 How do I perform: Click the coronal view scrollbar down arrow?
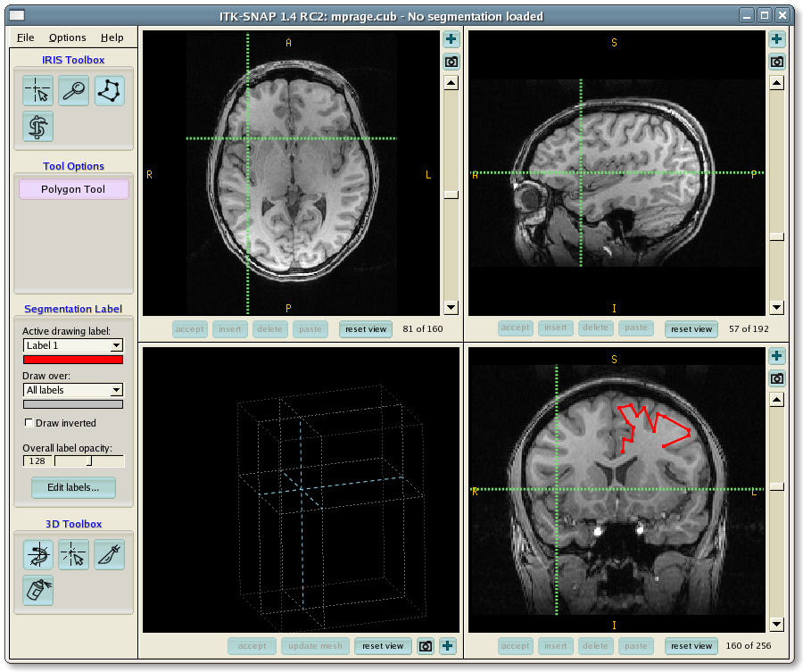coord(777,625)
